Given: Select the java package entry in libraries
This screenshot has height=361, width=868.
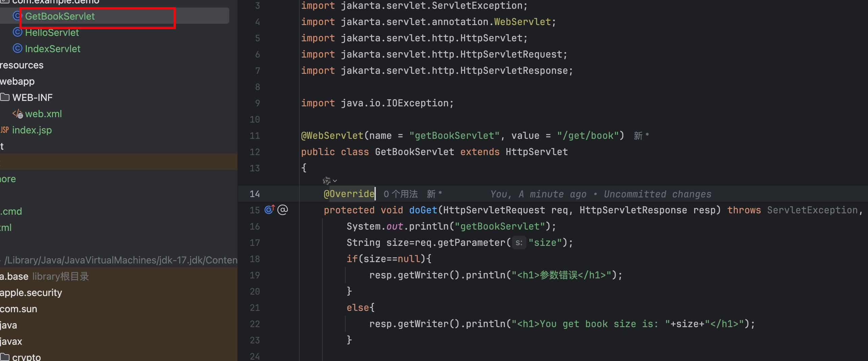Looking at the screenshot, I should tap(8, 325).
